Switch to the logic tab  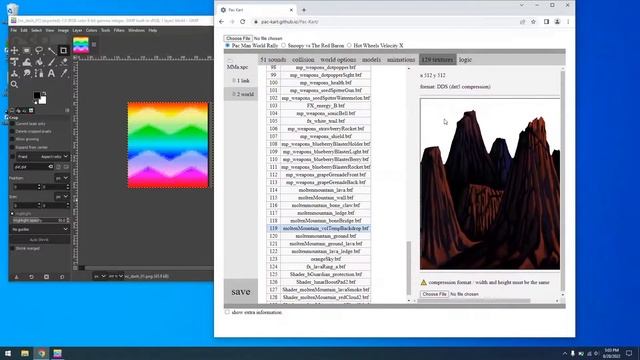click(465, 60)
